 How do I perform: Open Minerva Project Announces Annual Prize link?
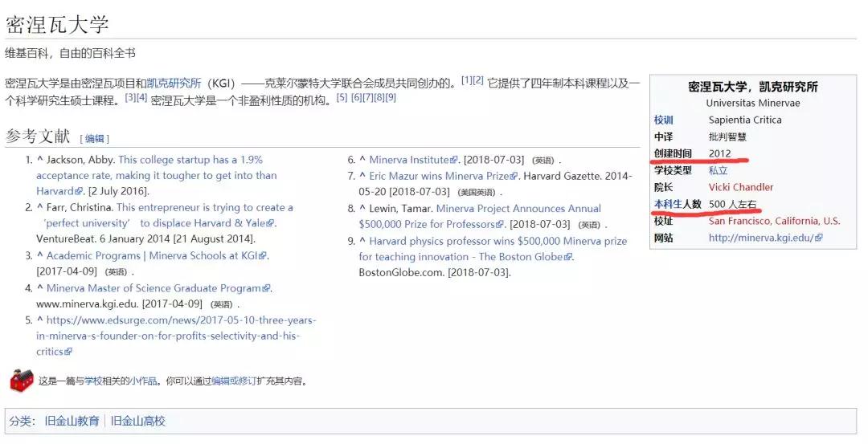[480, 216]
